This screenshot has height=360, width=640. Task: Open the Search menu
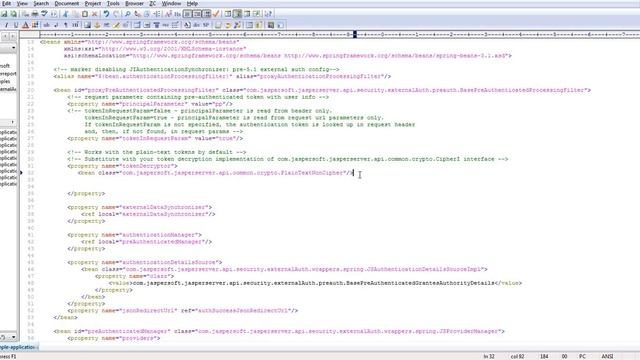(x=41, y=3)
